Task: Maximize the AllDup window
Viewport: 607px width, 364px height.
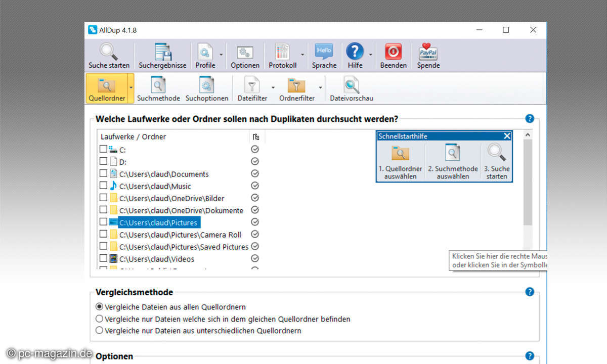Action: click(506, 30)
